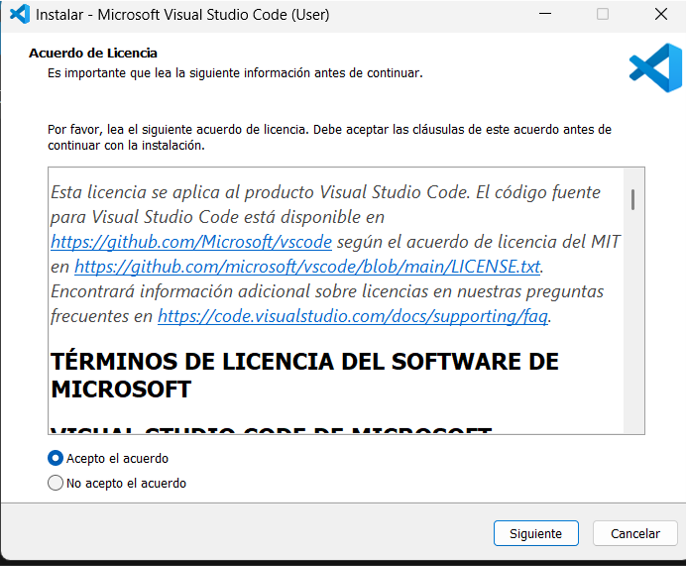The height and width of the screenshot is (566, 686).
Task: Click paragraph 'Por favor, lea el siguiente acuerdo'
Action: [x=329, y=137]
